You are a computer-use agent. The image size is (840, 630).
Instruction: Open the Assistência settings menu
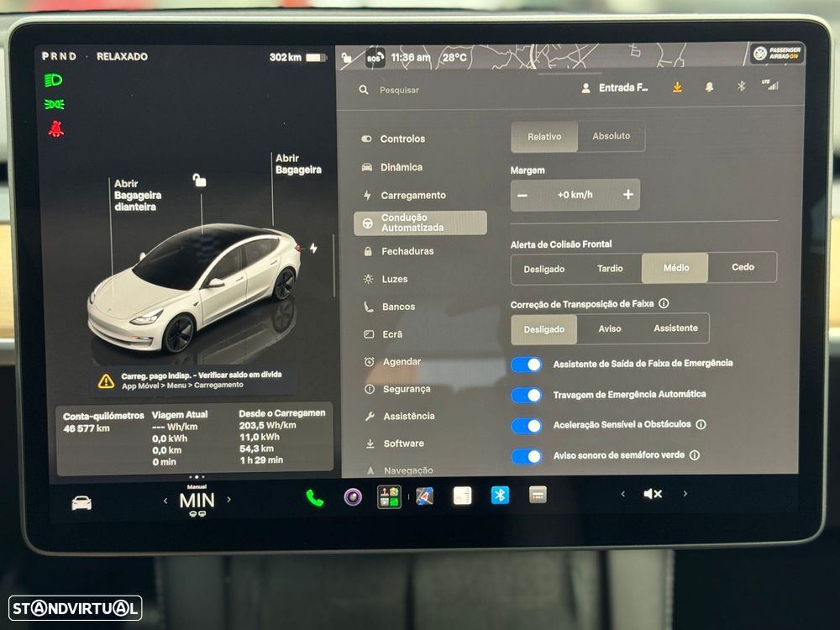[400, 417]
